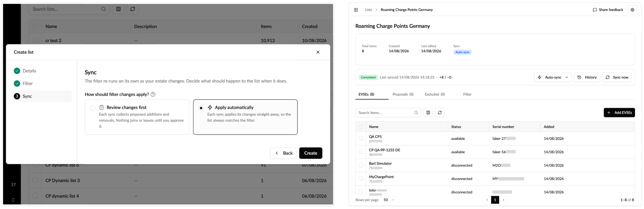Screen dimensions: 644x209
Task: Select the Apply automatically option
Action: (x=245, y=117)
